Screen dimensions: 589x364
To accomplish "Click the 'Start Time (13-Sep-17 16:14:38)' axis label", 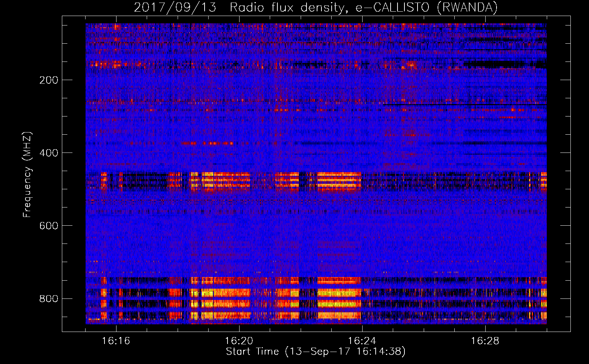I will pos(316,352).
